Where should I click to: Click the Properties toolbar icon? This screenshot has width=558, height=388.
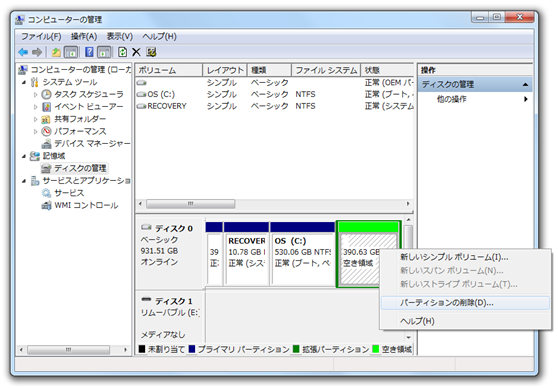click(151, 52)
